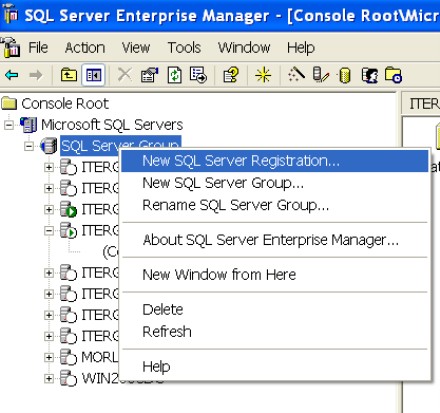Screen dimensions: 440x413
Task: Click the MMC icon left of File
Action: pos(10,47)
